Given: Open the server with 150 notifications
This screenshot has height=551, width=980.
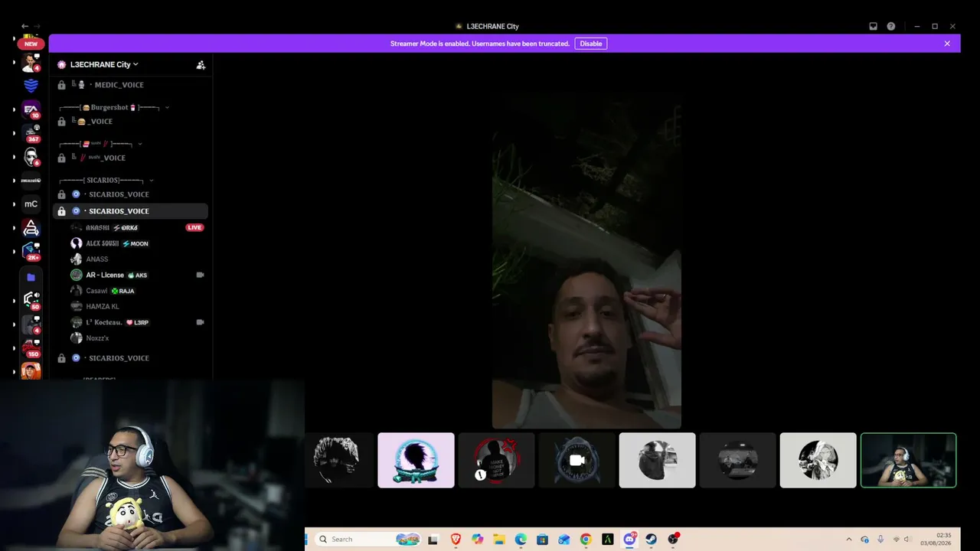Looking at the screenshot, I should pos(31,347).
